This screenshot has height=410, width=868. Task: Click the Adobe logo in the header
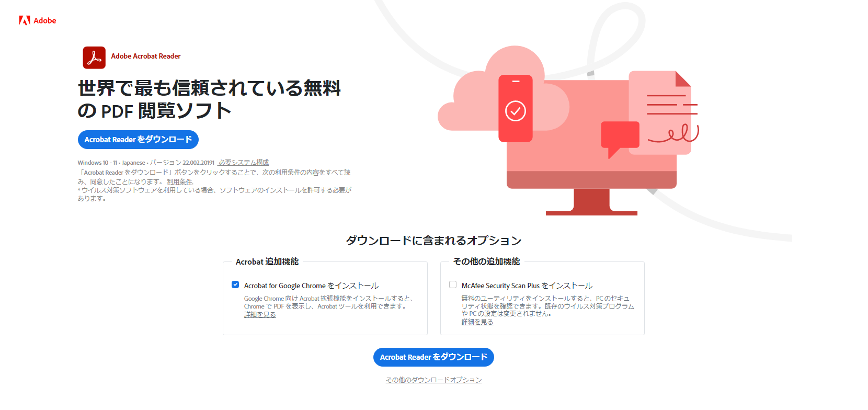point(38,20)
